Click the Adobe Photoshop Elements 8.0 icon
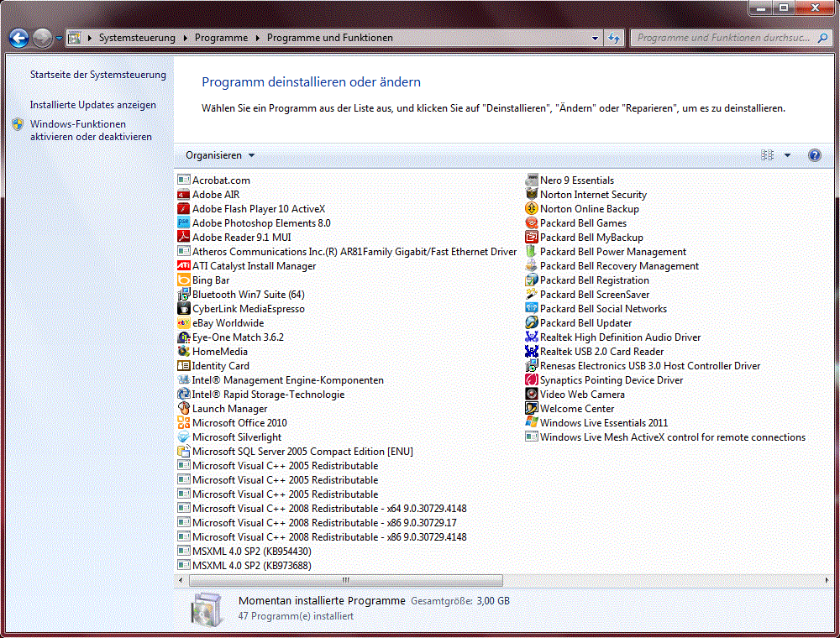The height and width of the screenshot is (638, 840). [183, 223]
